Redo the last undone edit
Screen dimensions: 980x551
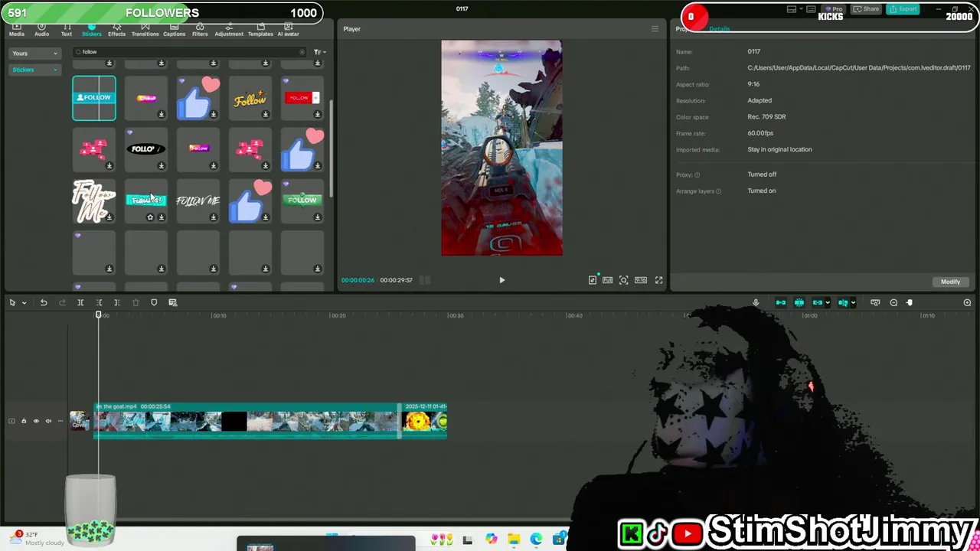62,303
